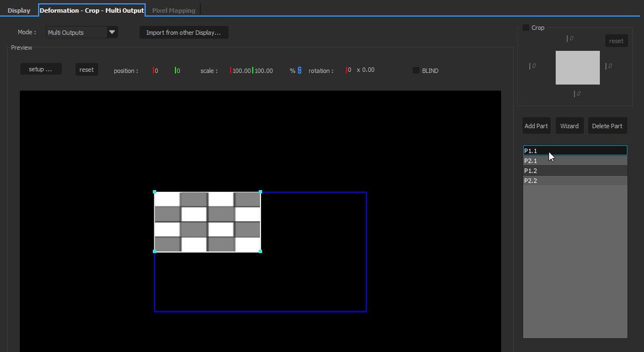The image size is (644, 352).
Task: Toggle the BLIND checkbox
Action: tap(416, 70)
